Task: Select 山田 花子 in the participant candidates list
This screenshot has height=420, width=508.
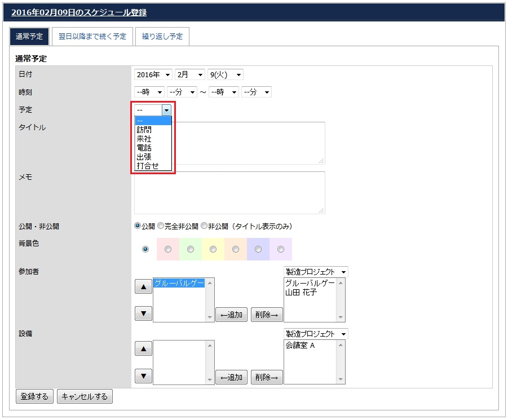Action: click(302, 293)
